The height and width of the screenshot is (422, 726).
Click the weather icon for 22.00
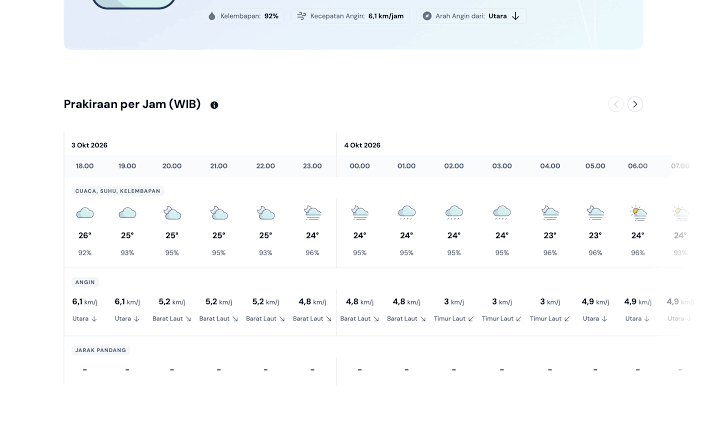[266, 213]
